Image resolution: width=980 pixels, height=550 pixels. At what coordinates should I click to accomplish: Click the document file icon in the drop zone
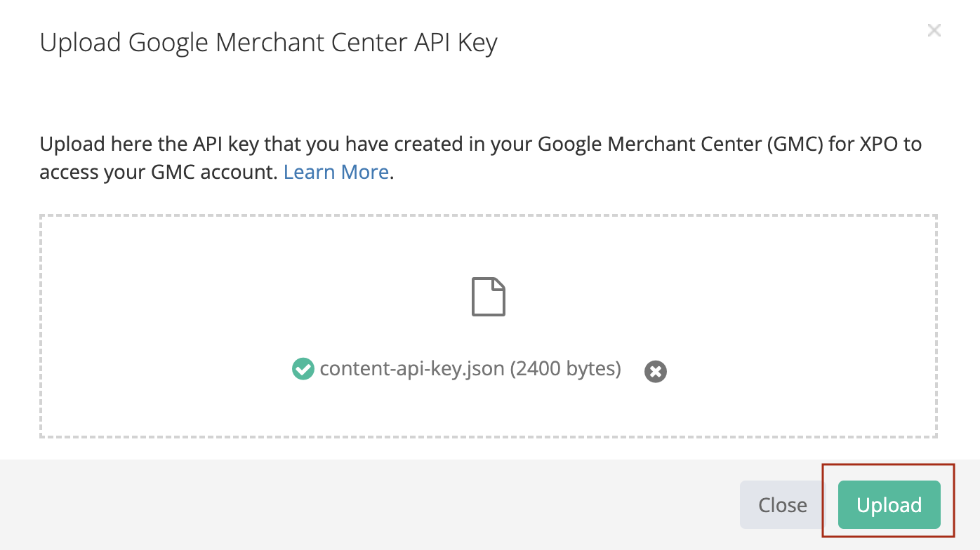488,297
